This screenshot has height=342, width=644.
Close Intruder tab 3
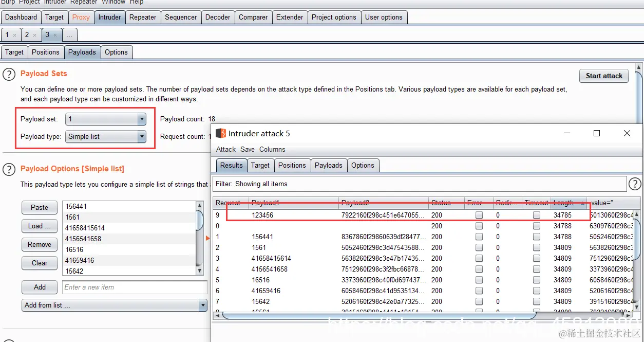55,35
